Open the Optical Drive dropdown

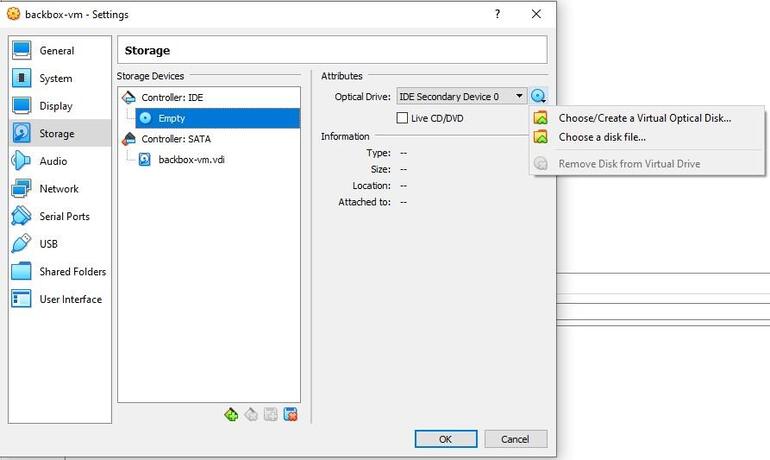[x=462, y=96]
